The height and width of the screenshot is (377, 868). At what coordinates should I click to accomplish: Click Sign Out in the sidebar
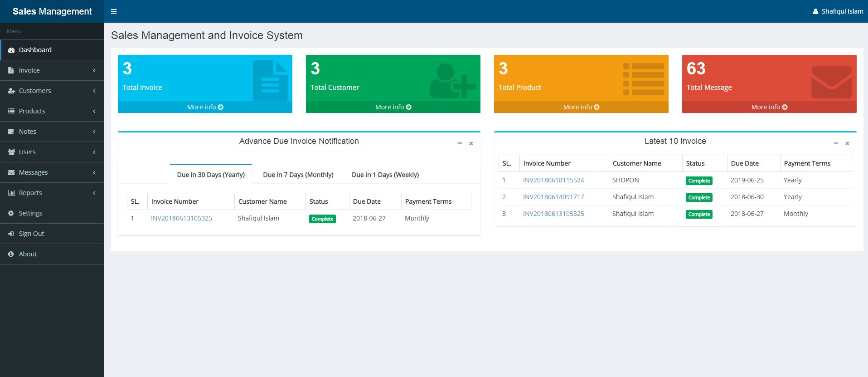(31, 234)
